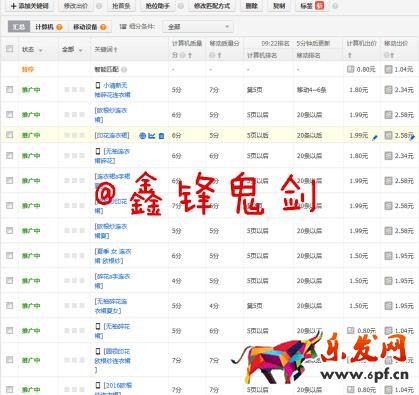Switch to the 汇总 tab
Image resolution: width=419 pixels, height=395 pixels.
[x=19, y=27]
